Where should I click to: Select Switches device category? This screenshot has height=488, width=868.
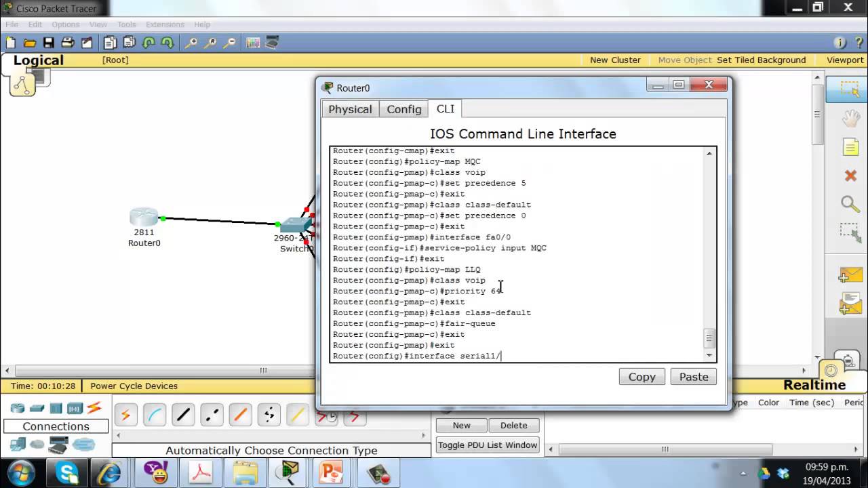(37, 408)
